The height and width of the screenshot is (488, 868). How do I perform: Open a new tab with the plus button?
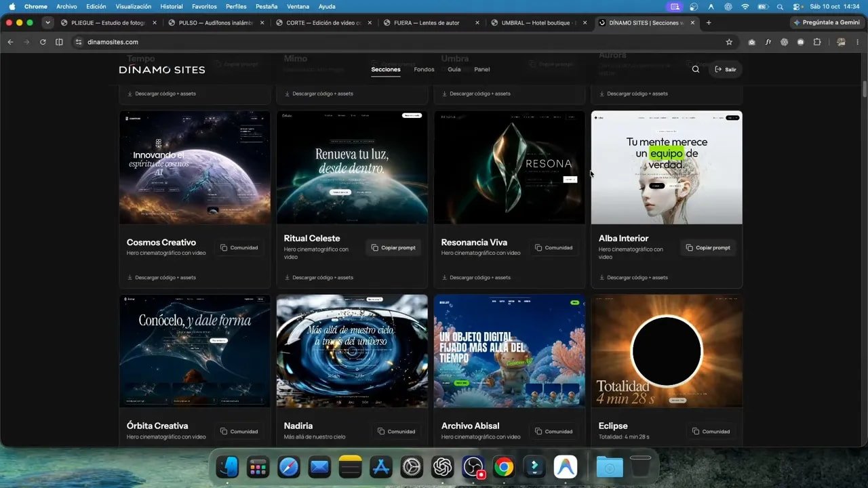click(709, 22)
